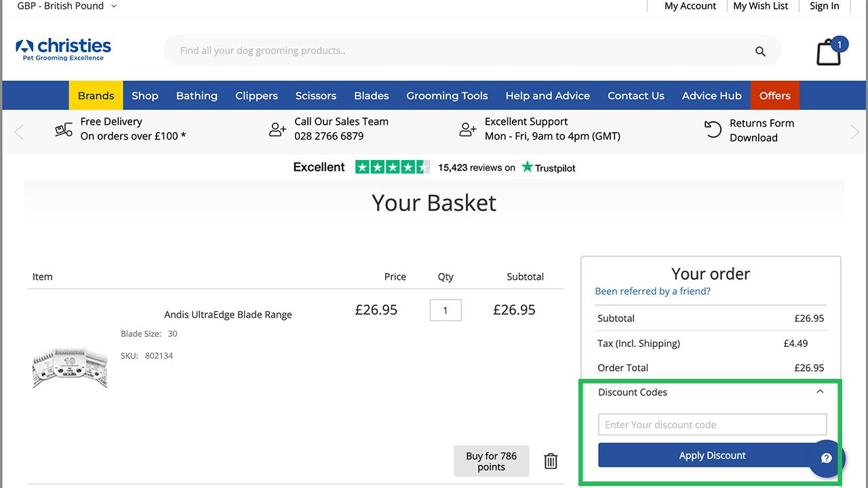Click the Returns Form Download text
The width and height of the screenshot is (868, 488).
point(762,130)
